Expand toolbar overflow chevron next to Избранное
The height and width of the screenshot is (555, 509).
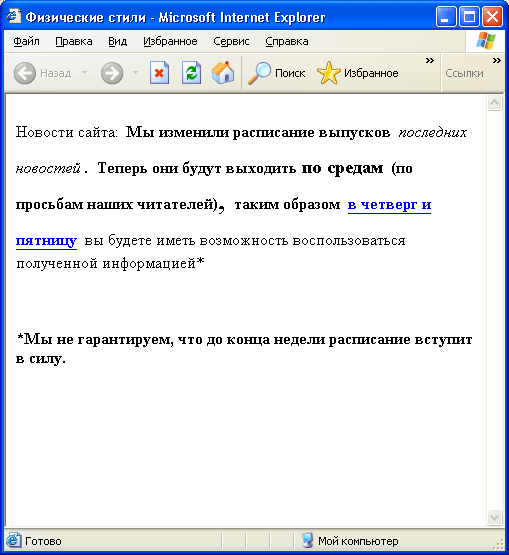coord(430,61)
